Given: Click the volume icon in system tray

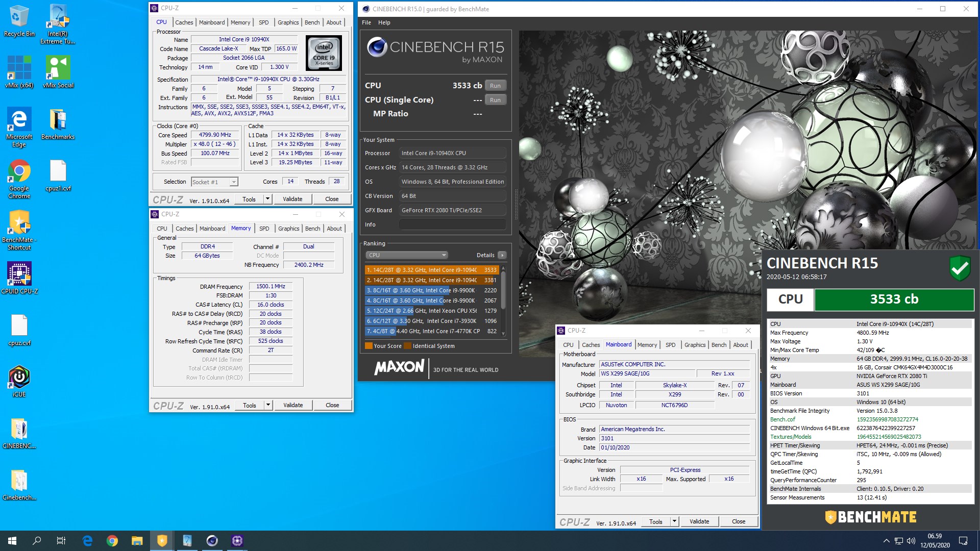Looking at the screenshot, I should click(911, 541).
